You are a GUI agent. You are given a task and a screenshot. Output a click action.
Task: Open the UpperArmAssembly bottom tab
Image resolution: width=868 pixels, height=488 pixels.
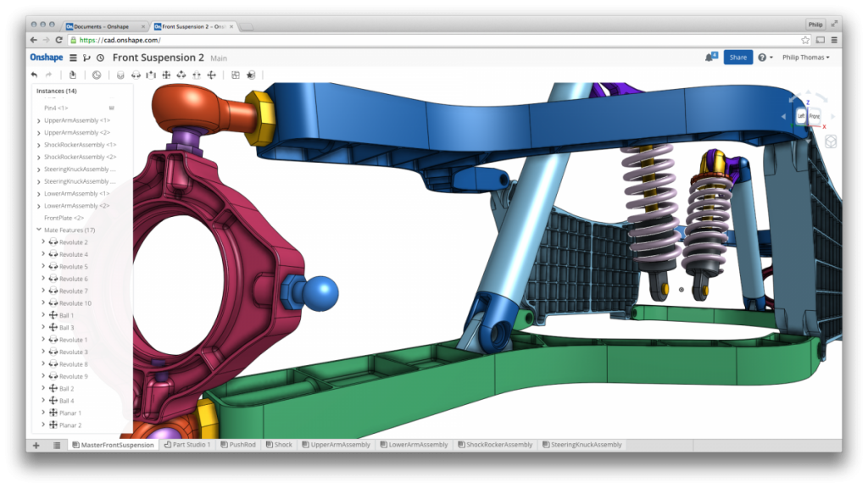(338, 443)
